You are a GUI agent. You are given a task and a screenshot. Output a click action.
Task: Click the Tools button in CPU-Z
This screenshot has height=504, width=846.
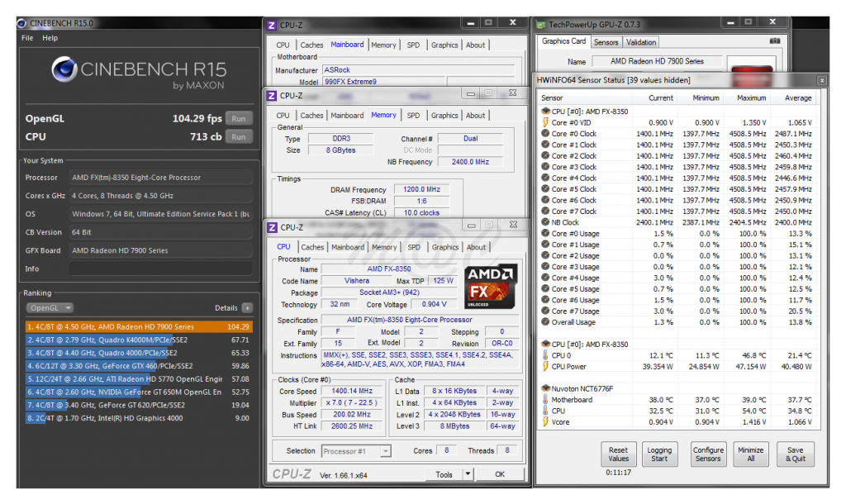(x=444, y=474)
